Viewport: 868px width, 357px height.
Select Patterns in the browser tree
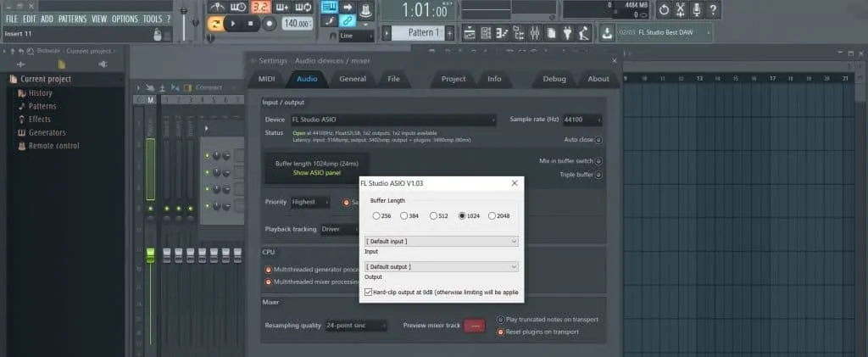42,106
